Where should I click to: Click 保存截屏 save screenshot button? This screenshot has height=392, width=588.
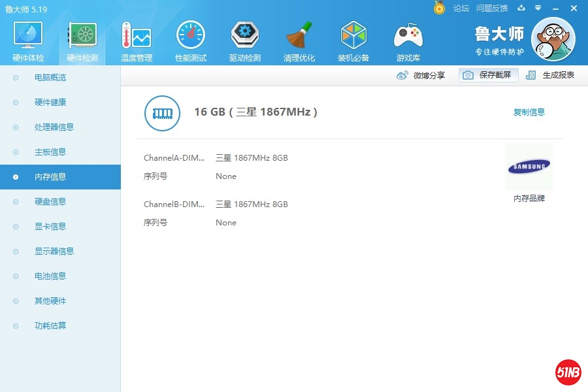(x=488, y=75)
